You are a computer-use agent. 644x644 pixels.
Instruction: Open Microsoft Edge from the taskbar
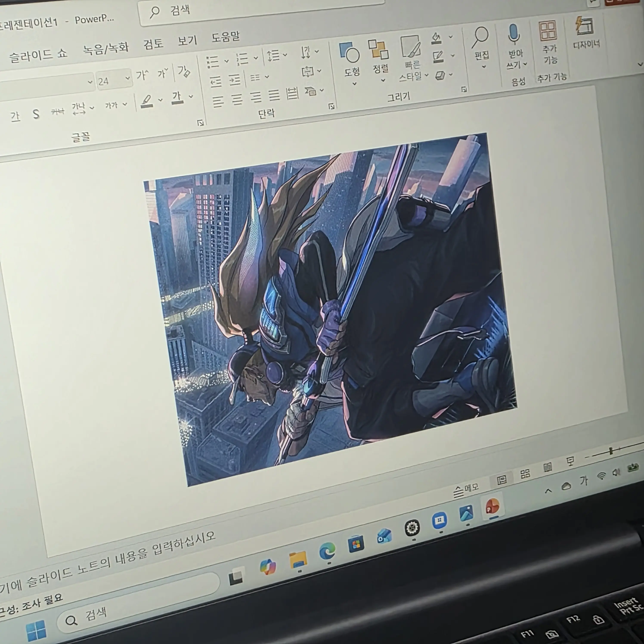[327, 551]
